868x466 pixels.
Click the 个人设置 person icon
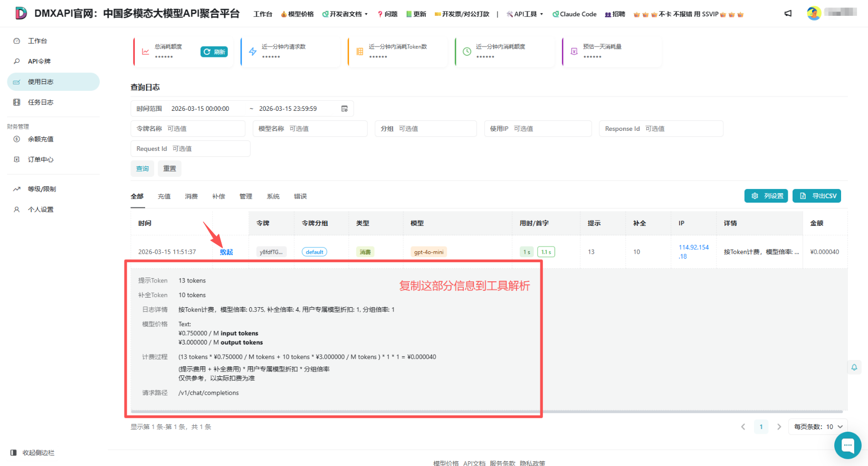[x=17, y=210]
